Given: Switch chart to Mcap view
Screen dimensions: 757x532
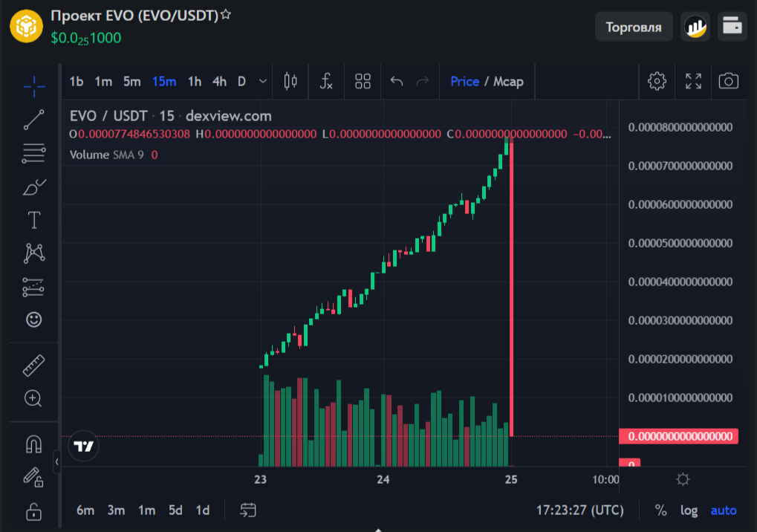Looking at the screenshot, I should pyautogui.click(x=509, y=82).
